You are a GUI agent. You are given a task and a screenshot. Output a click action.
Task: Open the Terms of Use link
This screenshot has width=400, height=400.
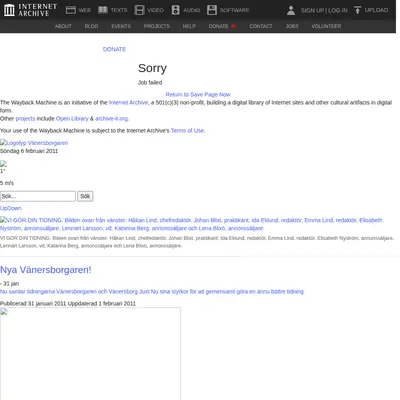point(188,130)
